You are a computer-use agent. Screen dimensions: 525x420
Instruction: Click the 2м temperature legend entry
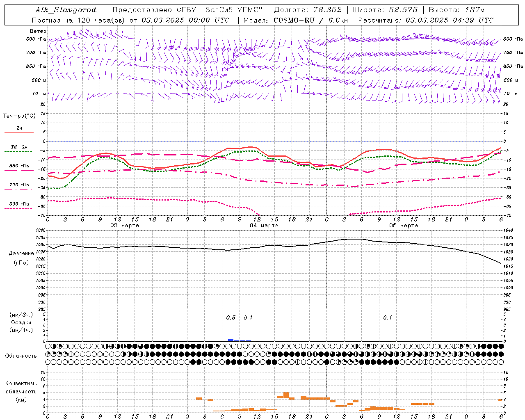[19, 128]
